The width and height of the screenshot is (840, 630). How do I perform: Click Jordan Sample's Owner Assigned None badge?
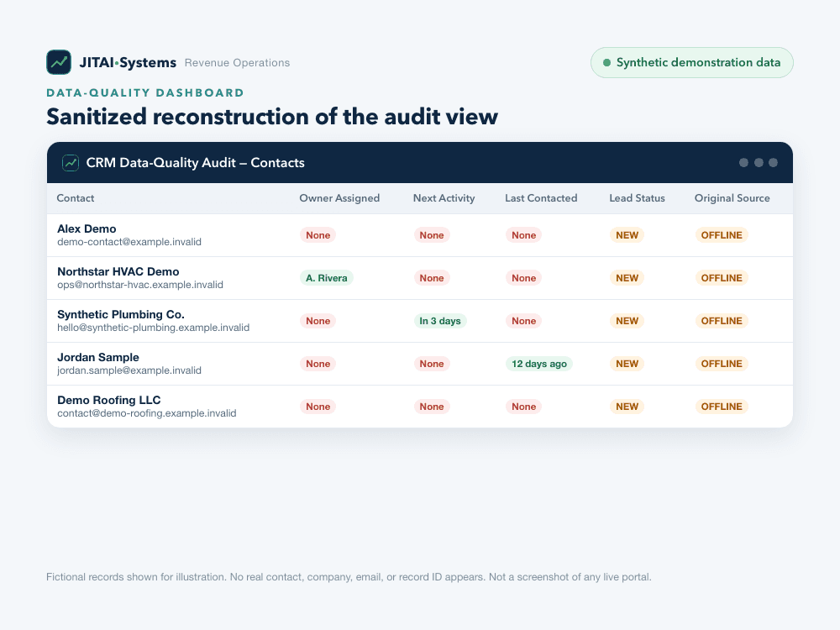click(318, 364)
